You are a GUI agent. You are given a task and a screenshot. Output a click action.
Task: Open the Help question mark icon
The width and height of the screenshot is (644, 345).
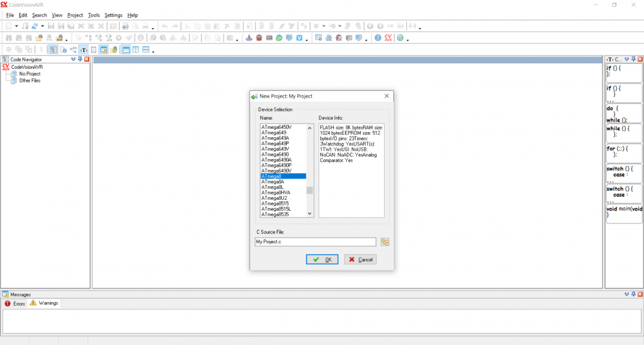click(378, 38)
